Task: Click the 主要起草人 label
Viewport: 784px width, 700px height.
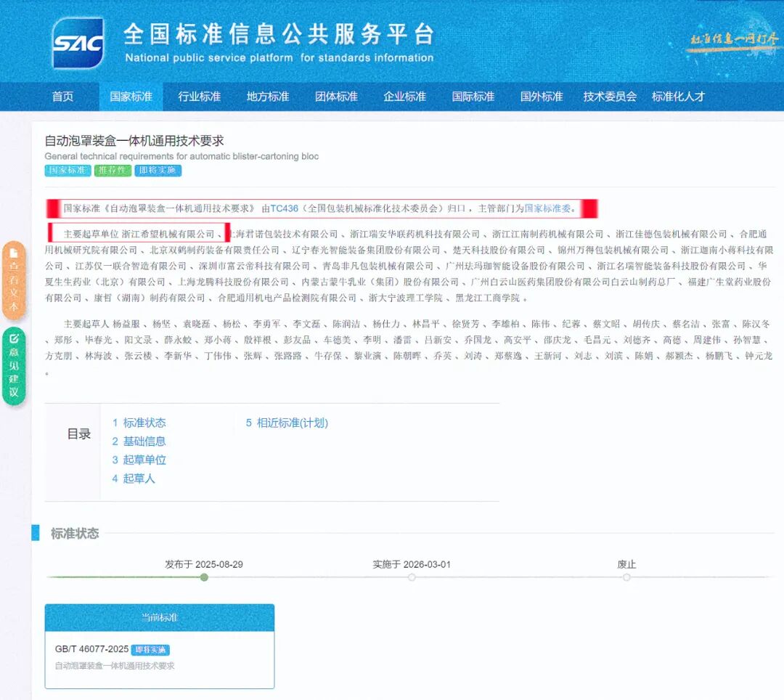Action: coord(86,324)
